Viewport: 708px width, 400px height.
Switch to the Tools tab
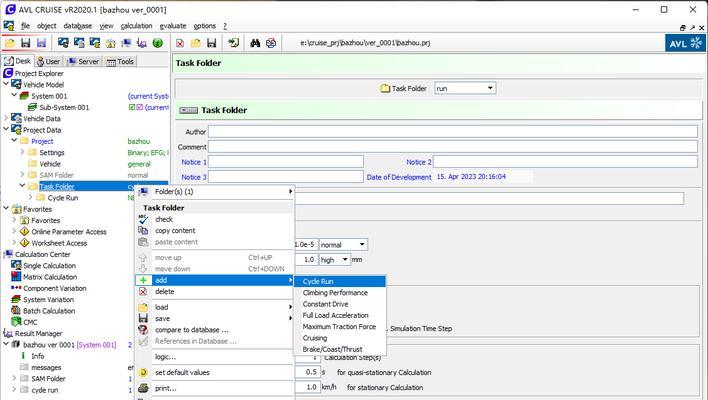coord(120,61)
